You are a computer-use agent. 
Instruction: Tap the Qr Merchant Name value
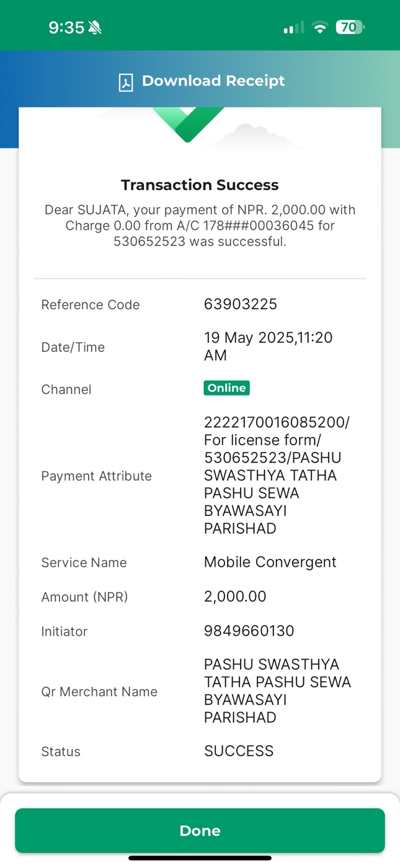[x=277, y=691]
